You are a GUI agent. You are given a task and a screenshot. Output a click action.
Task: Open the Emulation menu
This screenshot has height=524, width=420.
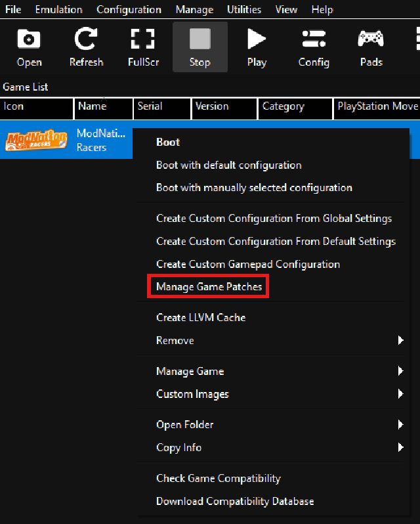point(58,10)
